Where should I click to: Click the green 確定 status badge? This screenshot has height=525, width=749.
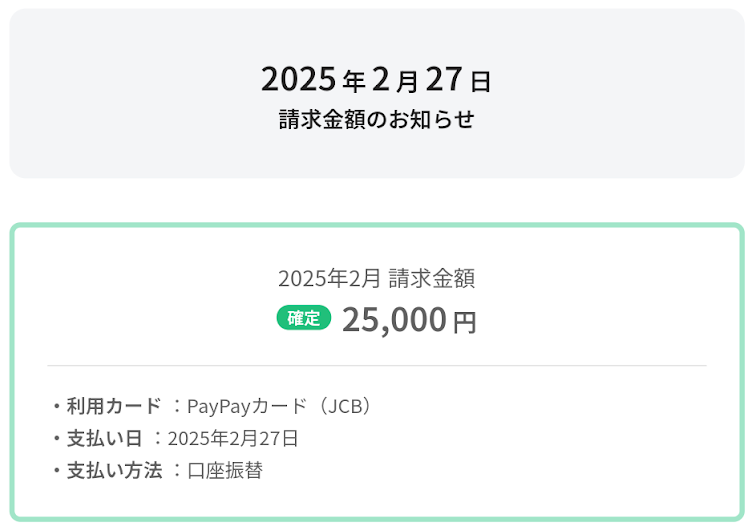303,319
